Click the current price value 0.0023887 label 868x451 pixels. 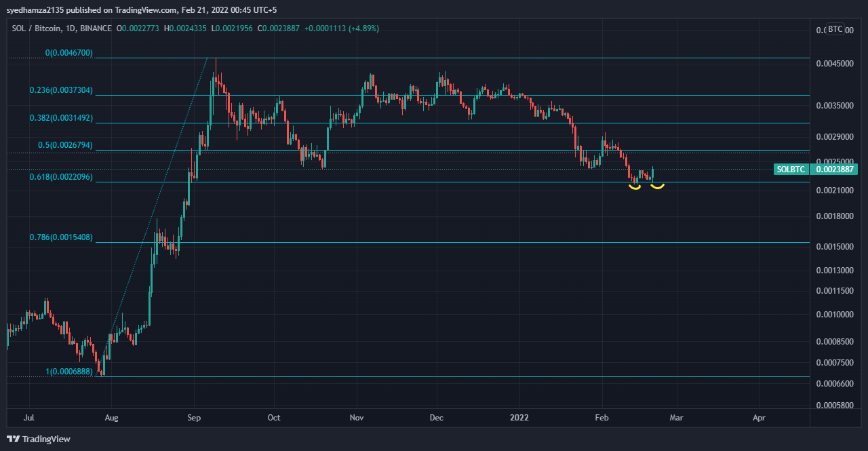coord(835,170)
